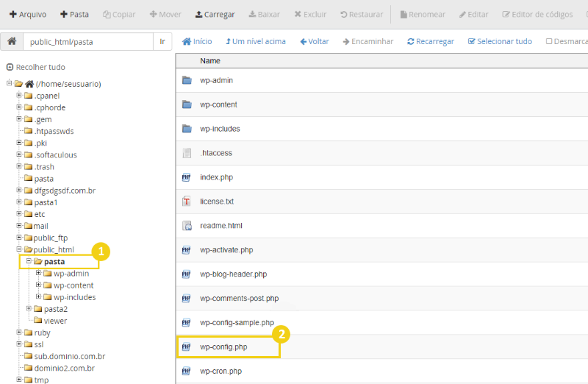Expand pasta2 node in tree
This screenshot has width=588, height=384.
pyautogui.click(x=29, y=308)
